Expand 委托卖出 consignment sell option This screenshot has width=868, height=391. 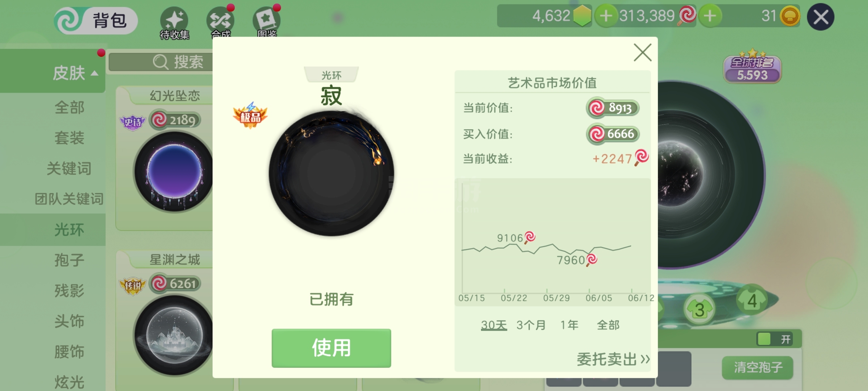pyautogui.click(x=613, y=359)
